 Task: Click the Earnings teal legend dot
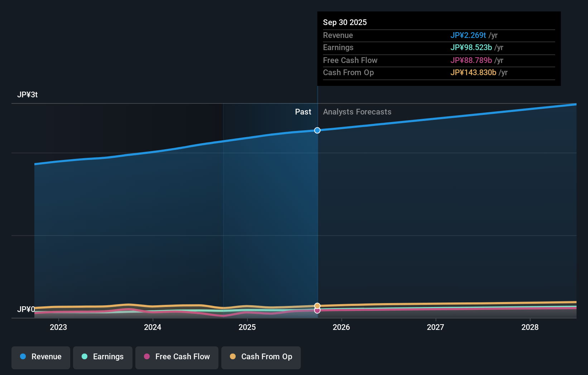point(84,357)
